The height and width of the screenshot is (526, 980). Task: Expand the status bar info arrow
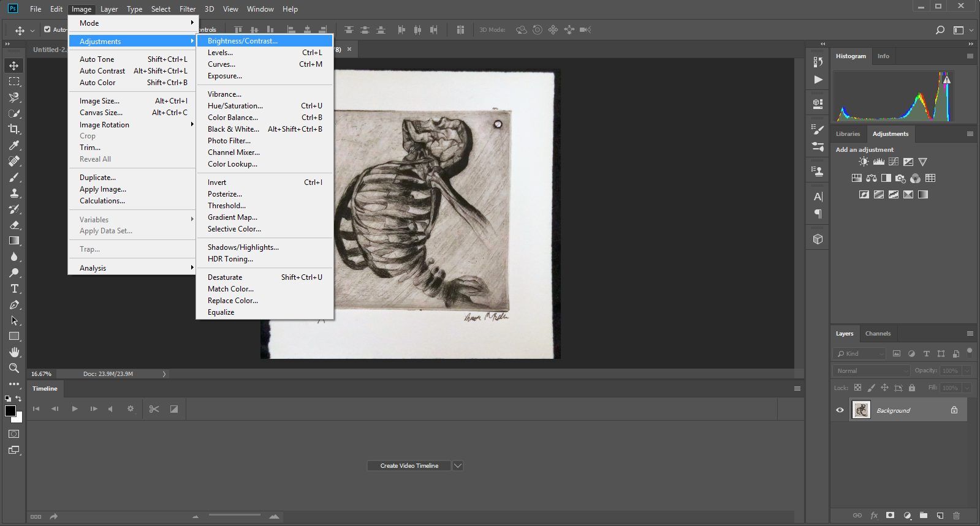[x=164, y=374]
